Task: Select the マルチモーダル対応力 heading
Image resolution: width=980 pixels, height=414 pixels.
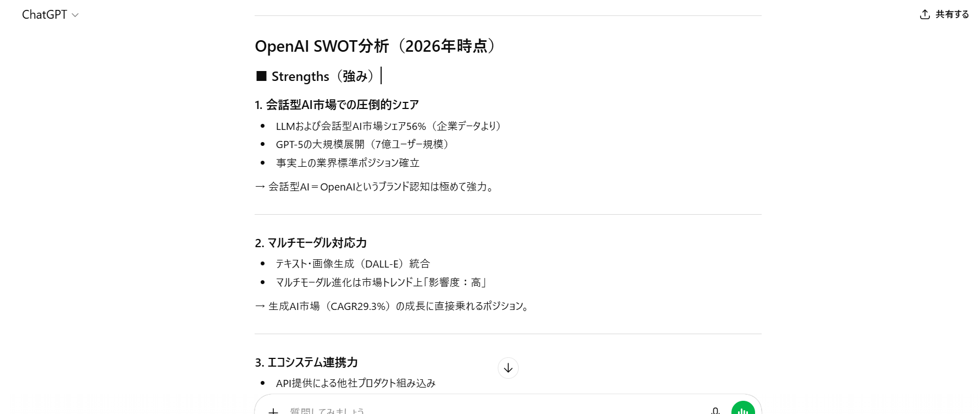Action: click(x=311, y=243)
